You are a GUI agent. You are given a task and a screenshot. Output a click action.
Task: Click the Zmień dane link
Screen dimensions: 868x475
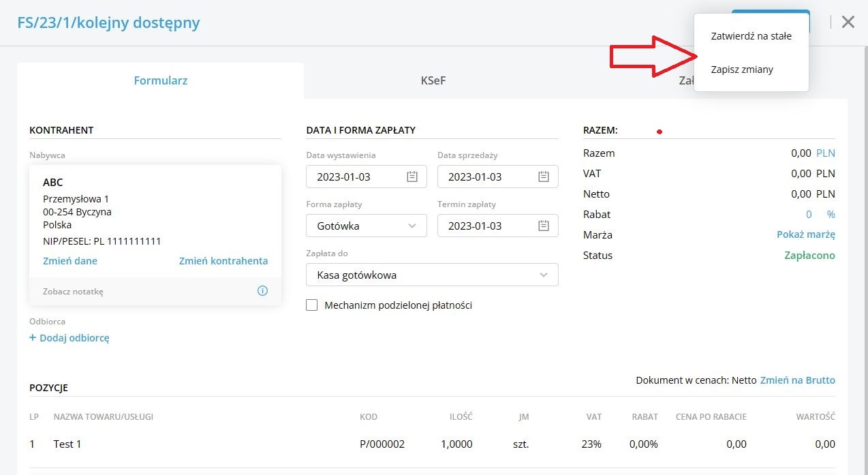69,260
